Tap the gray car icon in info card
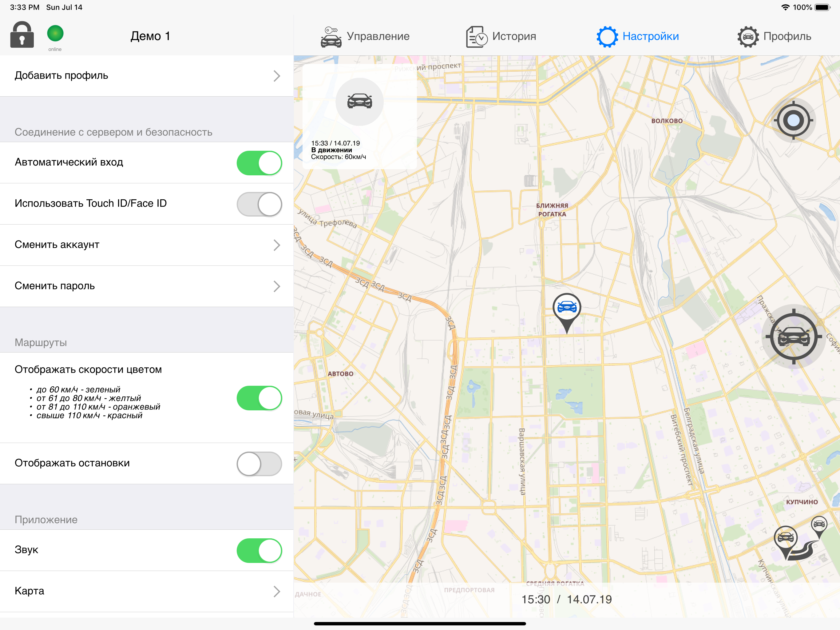This screenshot has width=840, height=630. tap(360, 102)
